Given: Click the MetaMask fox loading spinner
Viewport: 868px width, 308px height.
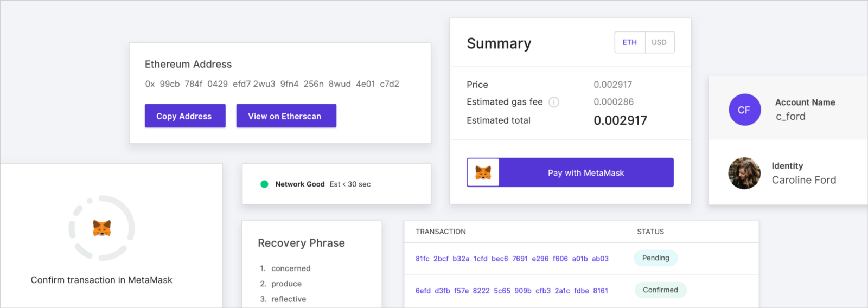Looking at the screenshot, I should click(x=101, y=228).
